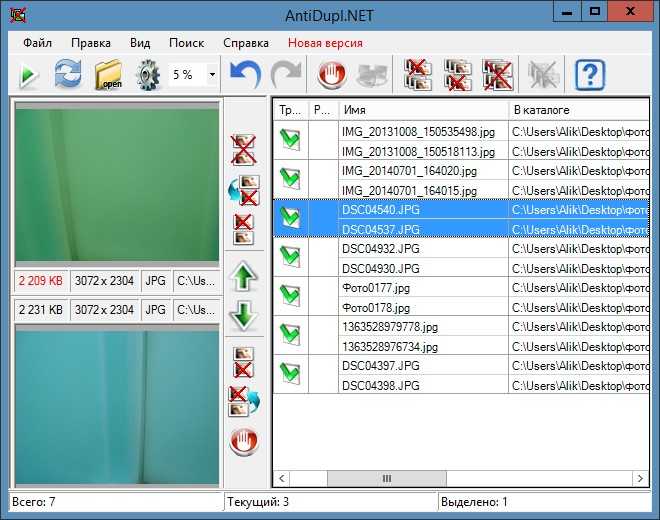Click green checkmark for IMG_20131008_150535498.jpg pair
Viewport: 660px width, 520px height.
[290, 139]
